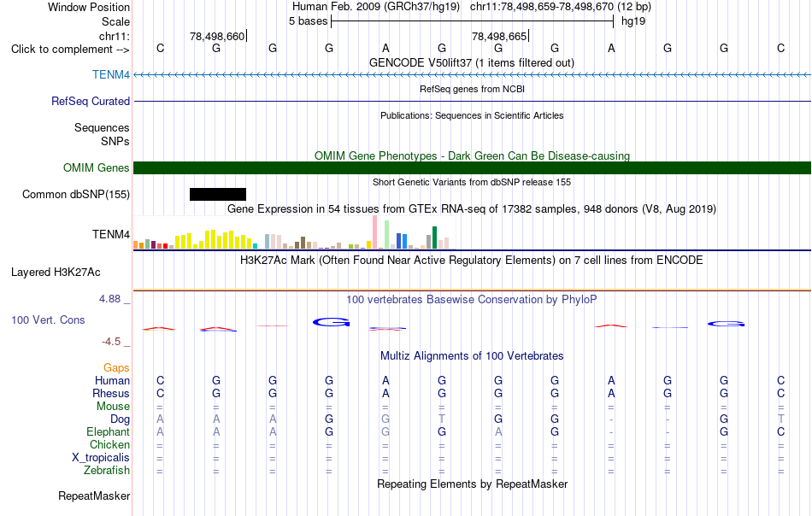Screen dimensions: 812x516
Task: Click the SNPs track label
Action: pyautogui.click(x=115, y=141)
